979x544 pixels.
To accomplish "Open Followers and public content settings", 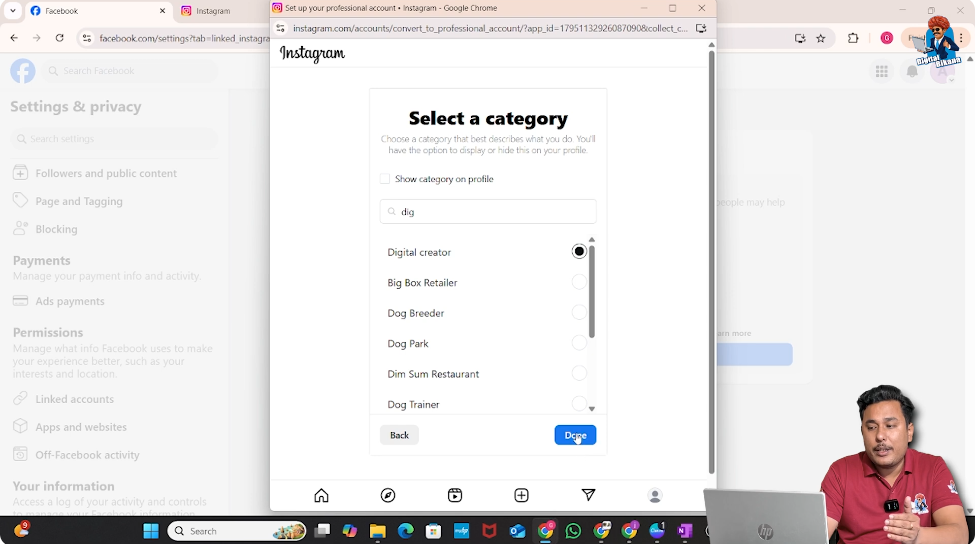I will [106, 173].
